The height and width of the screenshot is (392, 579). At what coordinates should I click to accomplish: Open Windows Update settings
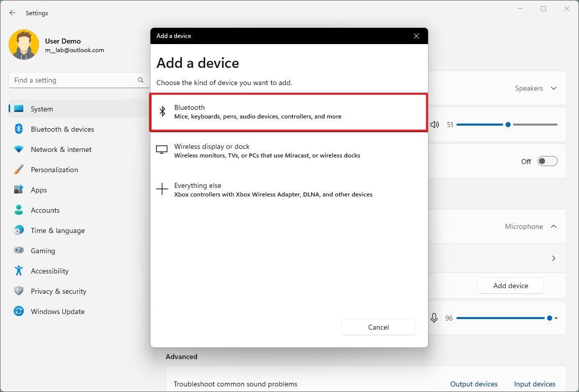coord(57,311)
